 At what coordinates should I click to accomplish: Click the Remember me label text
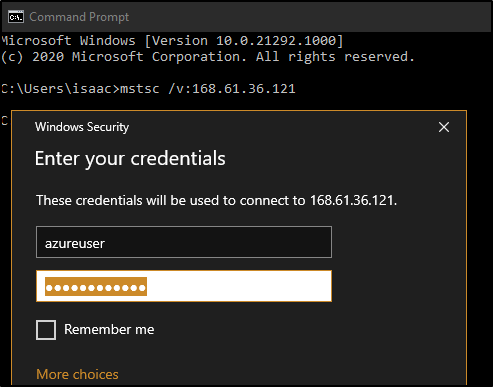(x=109, y=329)
